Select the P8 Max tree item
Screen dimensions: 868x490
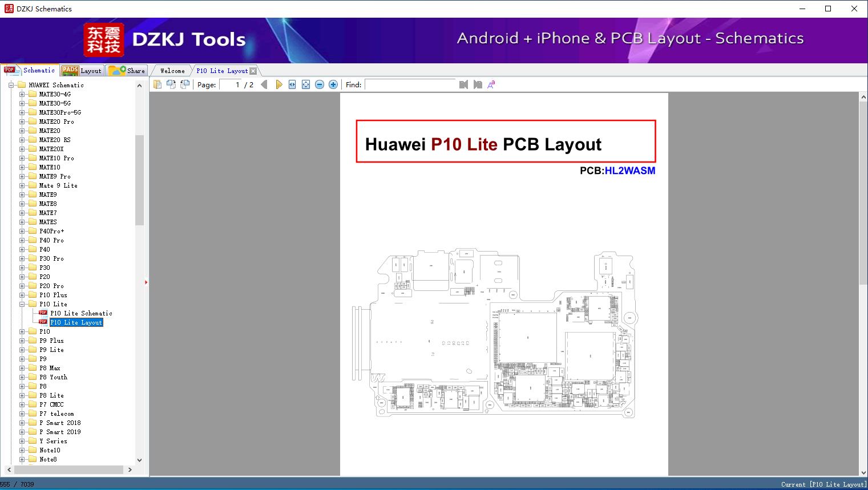[x=50, y=368]
